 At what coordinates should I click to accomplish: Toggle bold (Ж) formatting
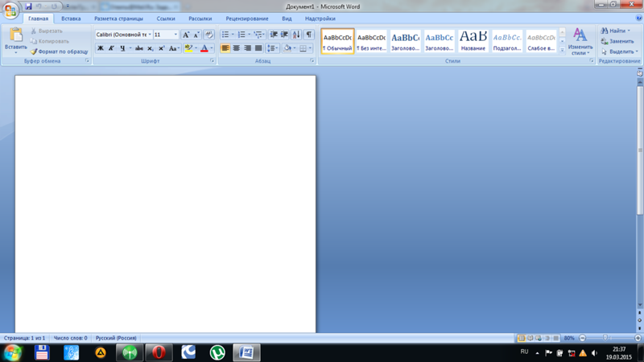(x=100, y=48)
